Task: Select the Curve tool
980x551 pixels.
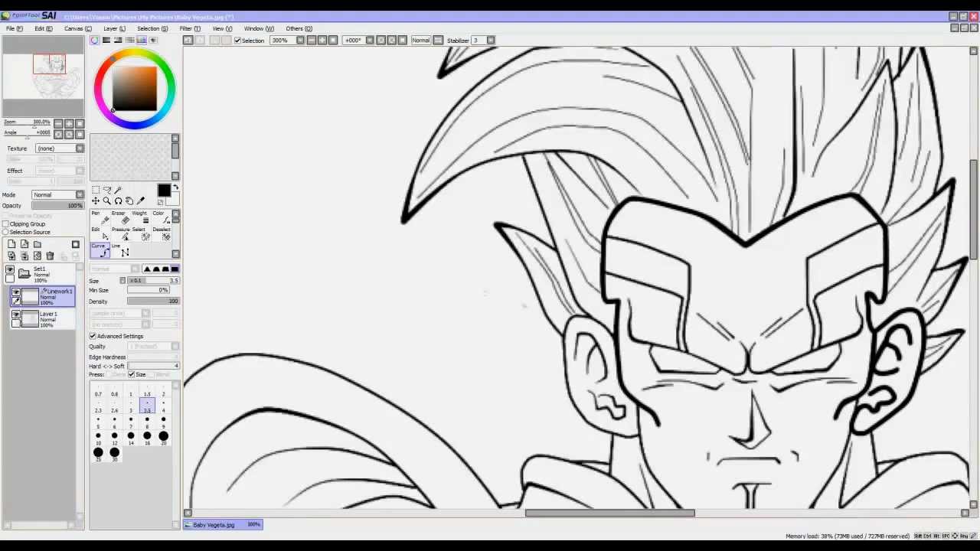Action: pyautogui.click(x=100, y=251)
